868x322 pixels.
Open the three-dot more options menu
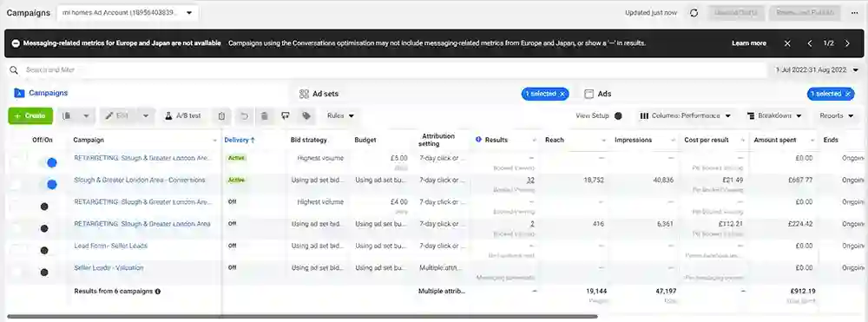[854, 13]
